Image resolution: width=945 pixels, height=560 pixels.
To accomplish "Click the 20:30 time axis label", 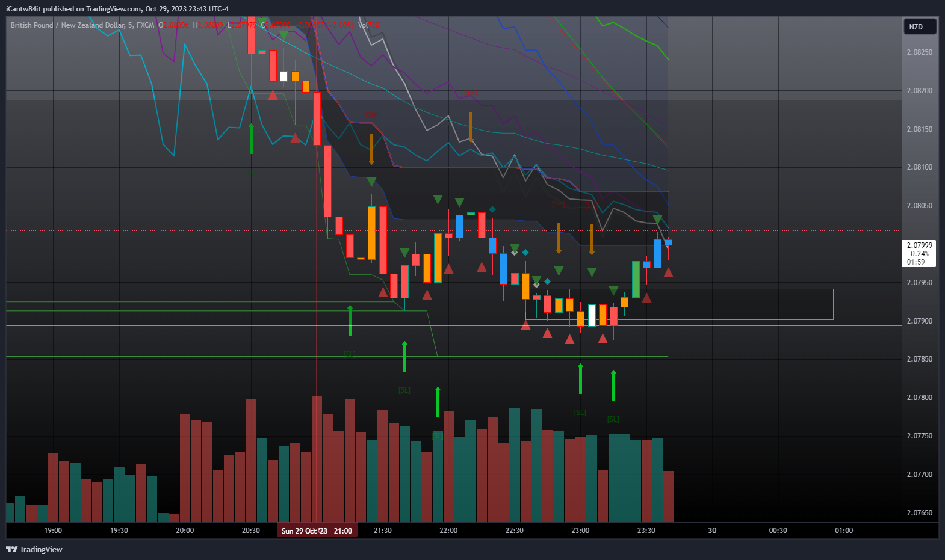I will tap(251, 531).
